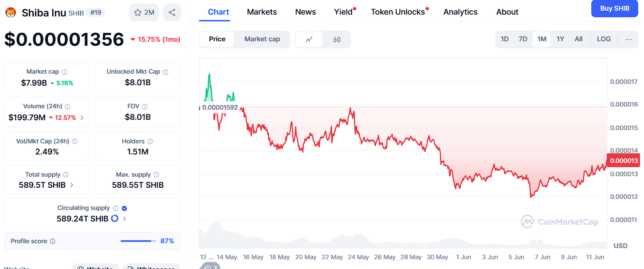Click the 1.51M holders value
This screenshot has width=644, height=269.
click(x=137, y=152)
